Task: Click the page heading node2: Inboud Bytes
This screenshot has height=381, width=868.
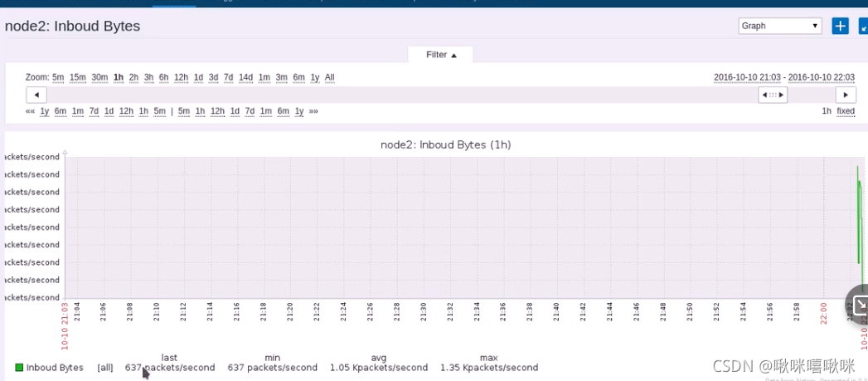Action: point(72,26)
